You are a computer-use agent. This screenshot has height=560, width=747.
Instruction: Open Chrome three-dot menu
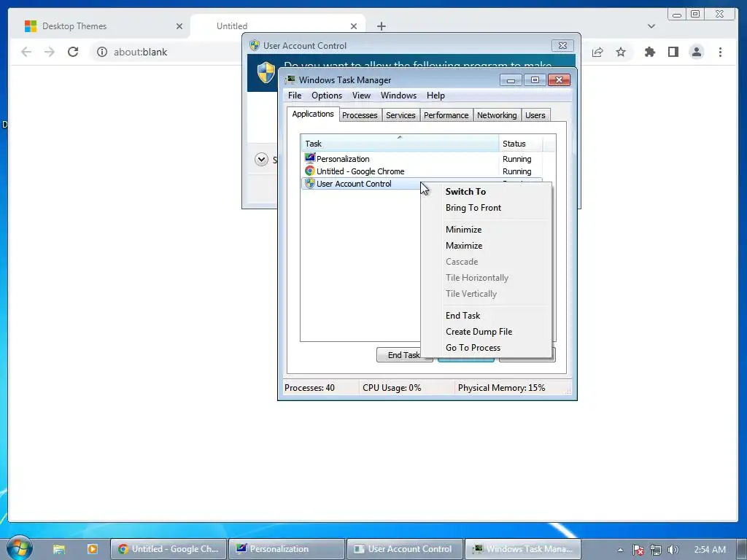coord(720,52)
